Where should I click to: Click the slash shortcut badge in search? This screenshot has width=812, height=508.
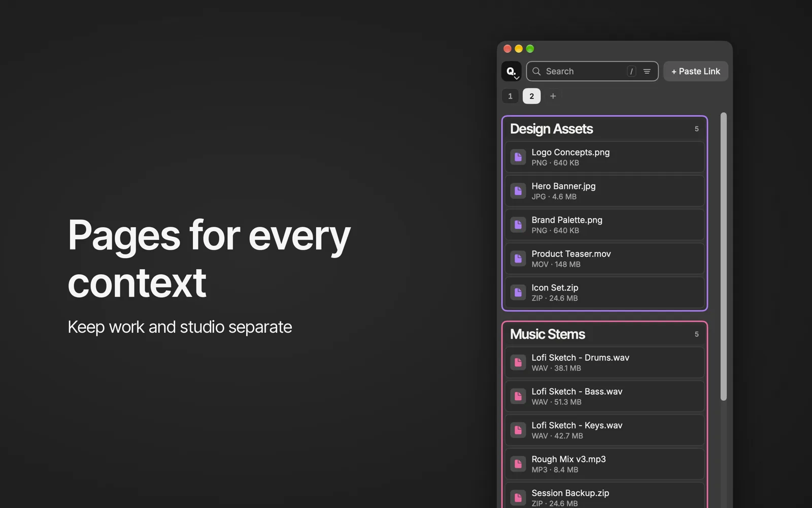pos(631,71)
